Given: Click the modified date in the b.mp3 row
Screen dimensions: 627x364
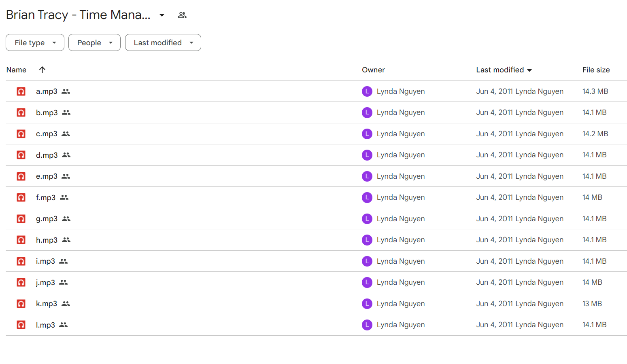Looking at the screenshot, I should click(x=495, y=112).
